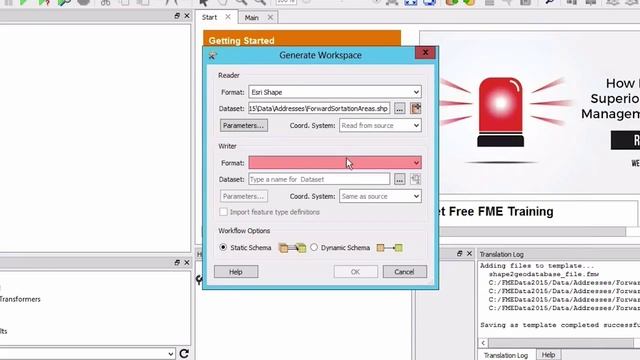The image size is (640, 360).
Task: Close the Main tab
Action: click(270, 18)
